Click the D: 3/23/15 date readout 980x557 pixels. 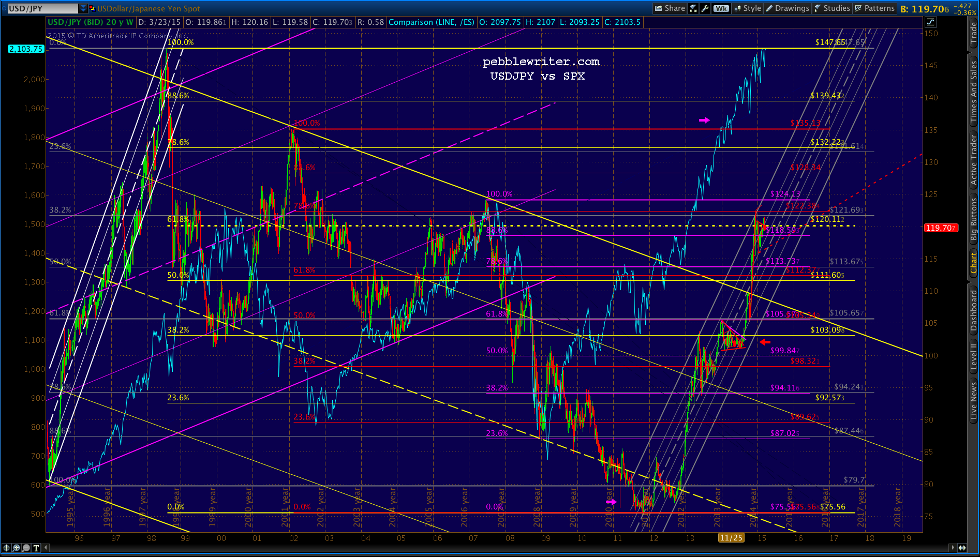(159, 22)
